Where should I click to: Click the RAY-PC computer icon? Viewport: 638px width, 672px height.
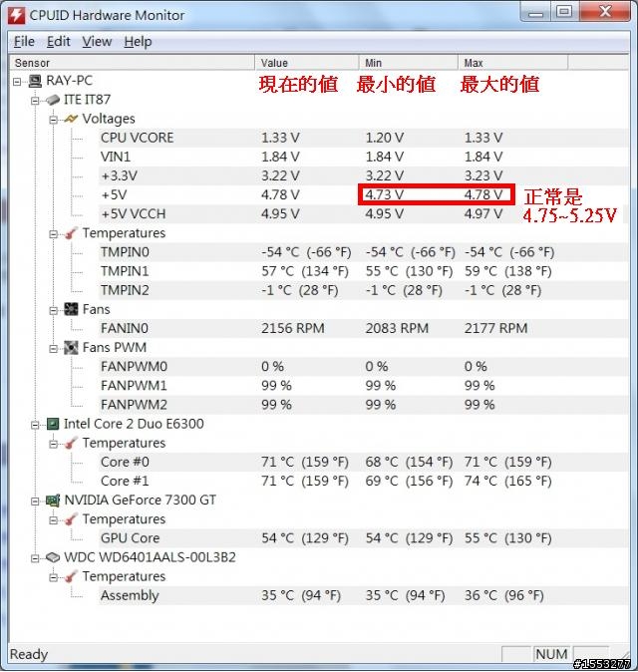(x=35, y=81)
